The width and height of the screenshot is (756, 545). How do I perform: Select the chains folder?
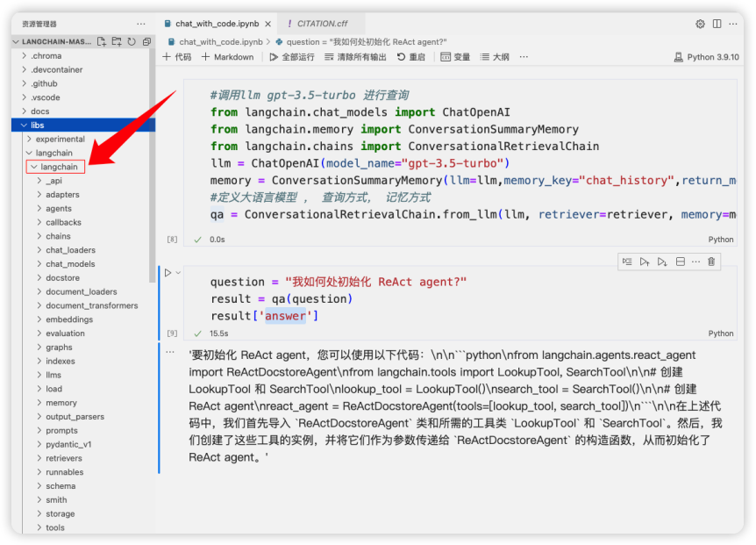point(83,236)
